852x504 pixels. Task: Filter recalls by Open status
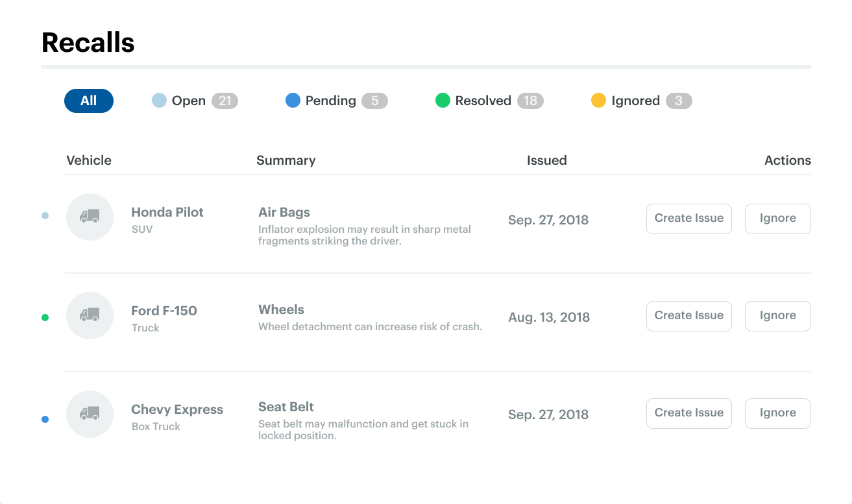point(188,101)
